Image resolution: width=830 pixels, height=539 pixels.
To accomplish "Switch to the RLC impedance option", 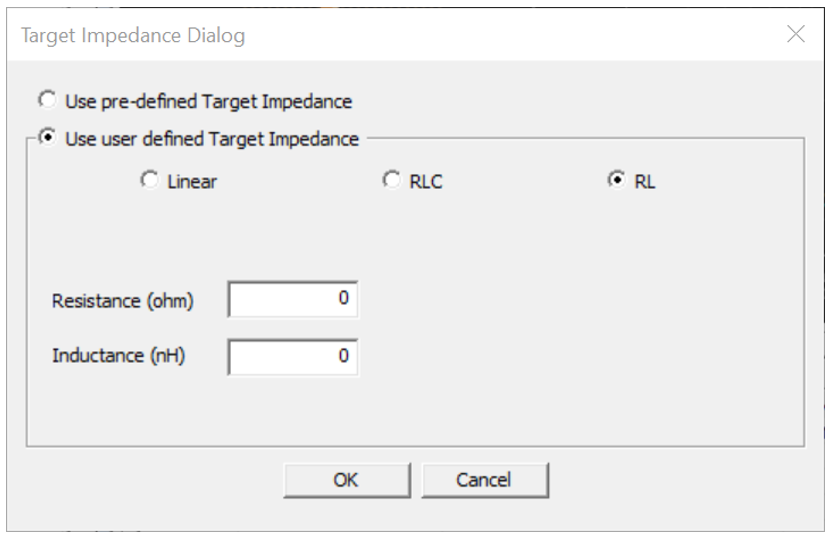I will 392,180.
